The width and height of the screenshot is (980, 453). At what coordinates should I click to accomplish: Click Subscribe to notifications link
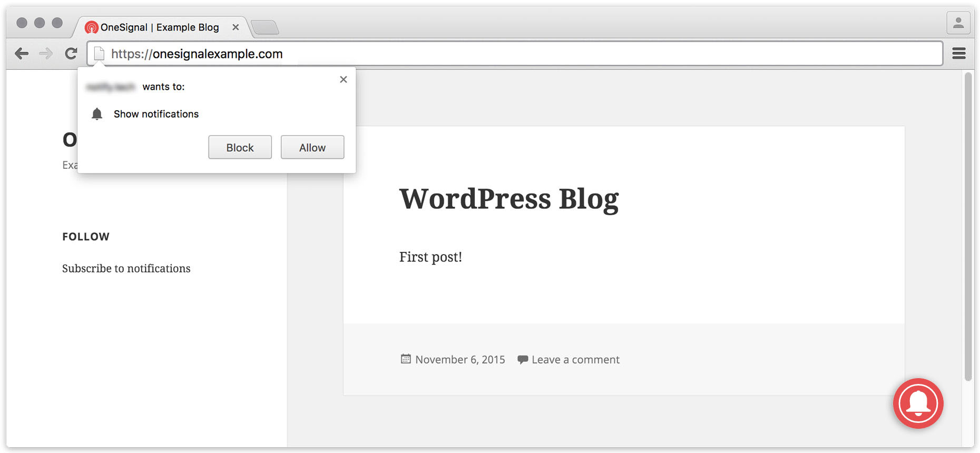126,268
